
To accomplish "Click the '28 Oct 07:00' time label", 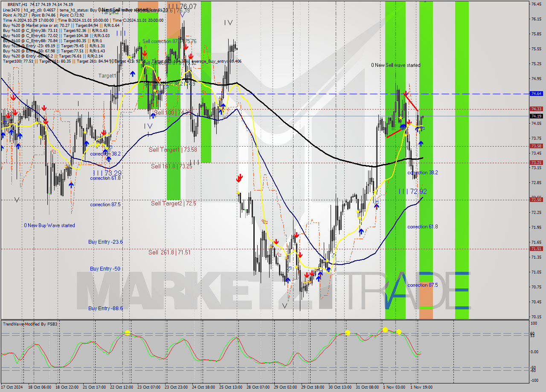I will [x=258, y=387].
